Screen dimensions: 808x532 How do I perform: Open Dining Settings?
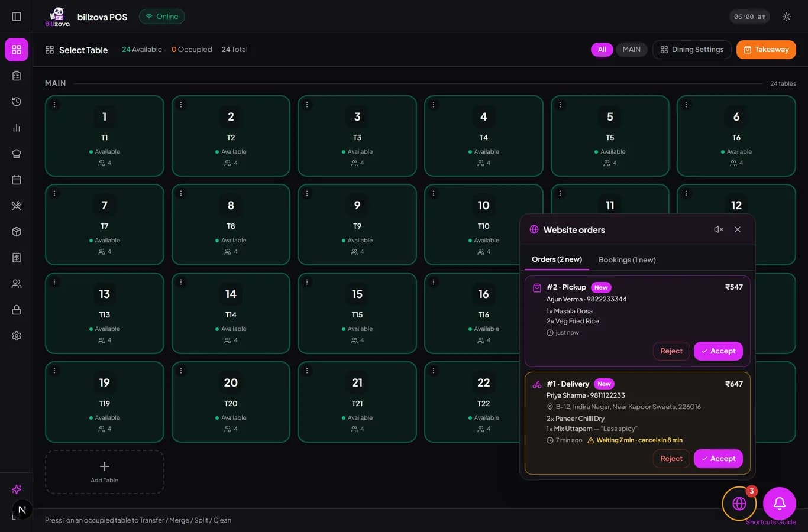click(692, 50)
